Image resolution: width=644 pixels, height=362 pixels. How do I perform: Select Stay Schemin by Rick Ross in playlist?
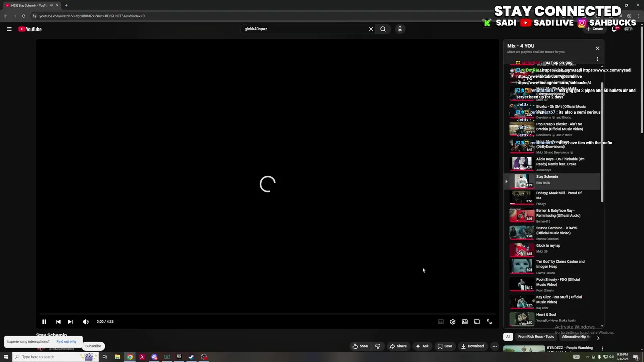[552, 181]
